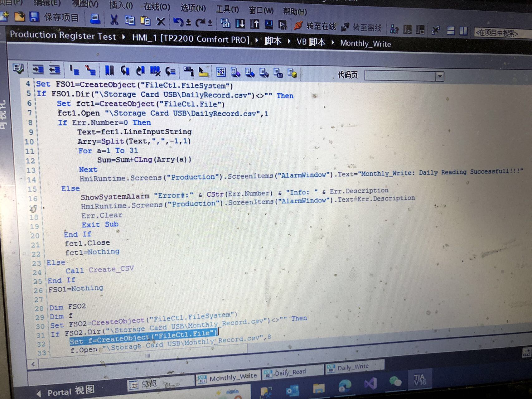Click the Save project disk icon
Screen dimensions: 532x399
(x=34, y=17)
